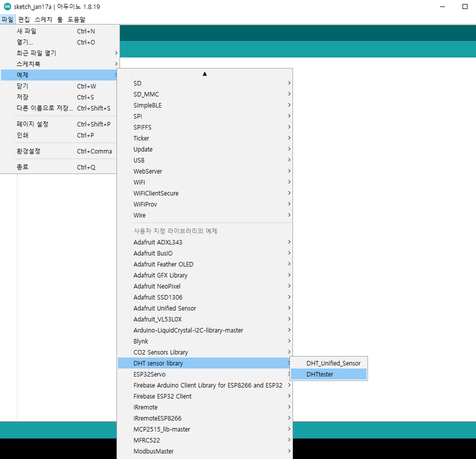The width and height of the screenshot is (476, 459).
Task: Open Adafruit Unified Sensor examples
Action: 205,308
